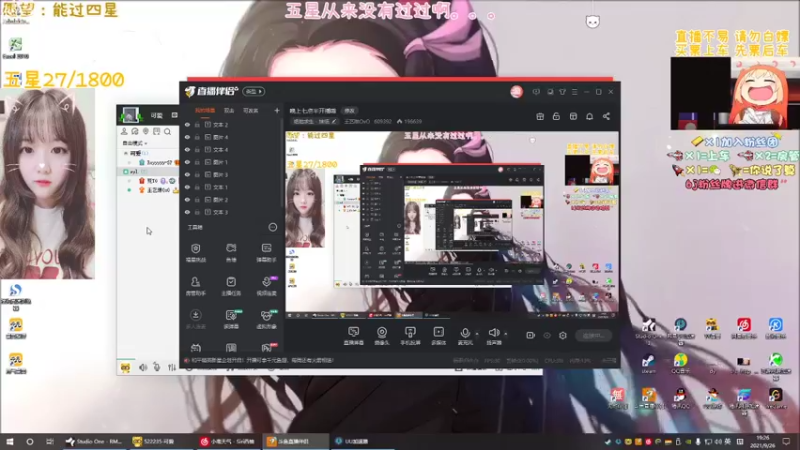Add a 摄像头 camera source
Screen dimensions: 800x450
pyautogui.click(x=382, y=336)
